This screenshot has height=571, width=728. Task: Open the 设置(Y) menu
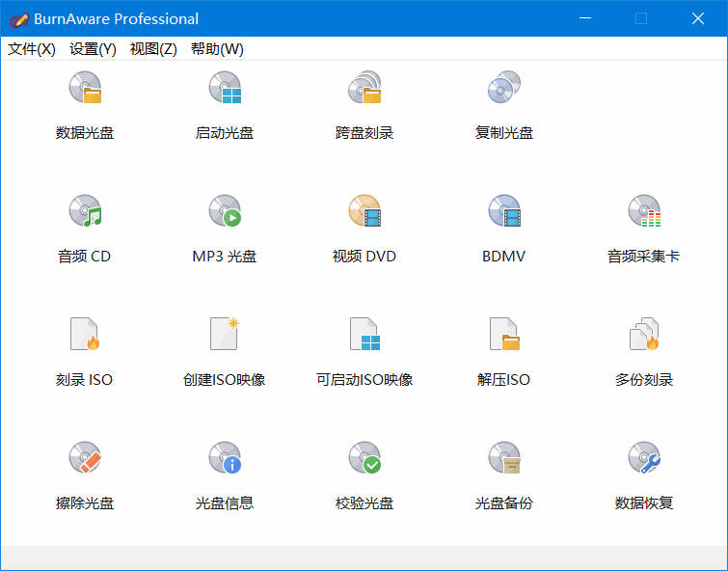click(93, 49)
